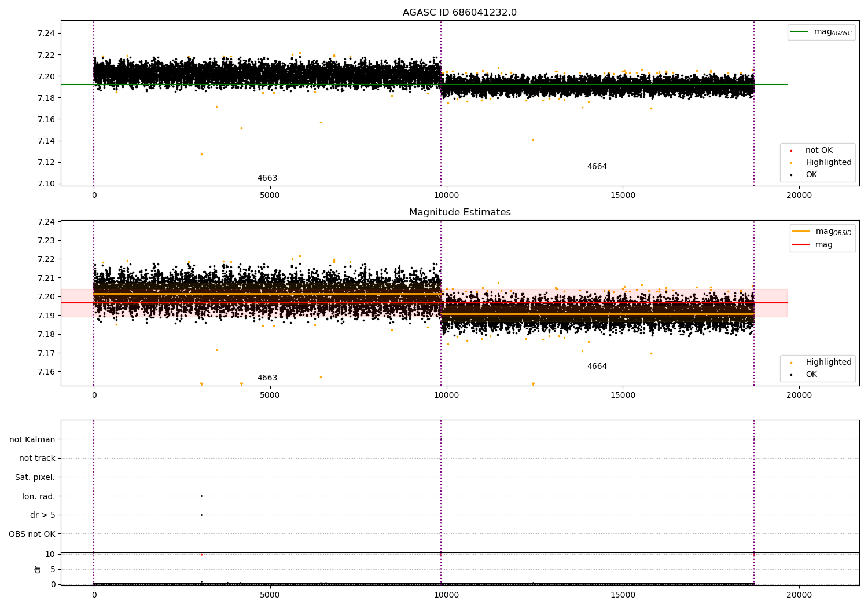Click the 7.10 y-axis tick label
This screenshot has width=868, height=608.
click(x=46, y=184)
